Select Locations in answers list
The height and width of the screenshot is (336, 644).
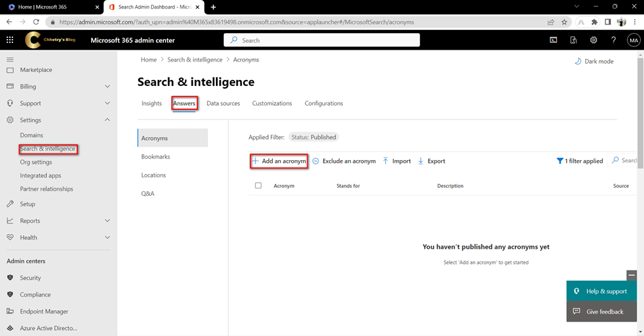point(154,175)
